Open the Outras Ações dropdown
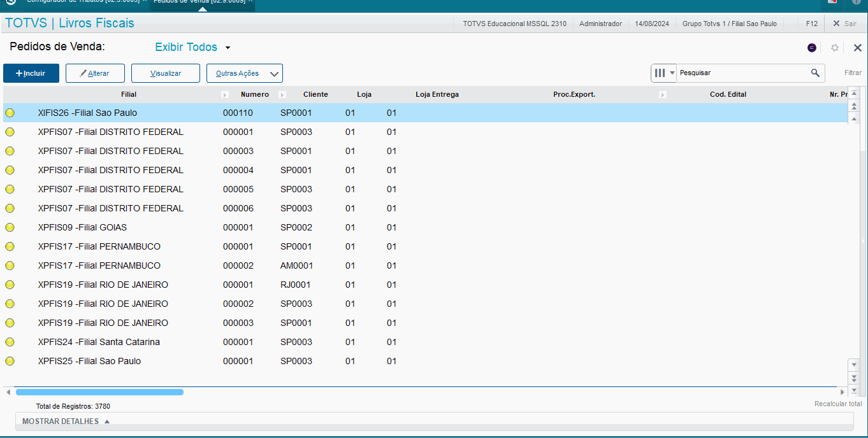Screen dimensions: 868x438 245,73
